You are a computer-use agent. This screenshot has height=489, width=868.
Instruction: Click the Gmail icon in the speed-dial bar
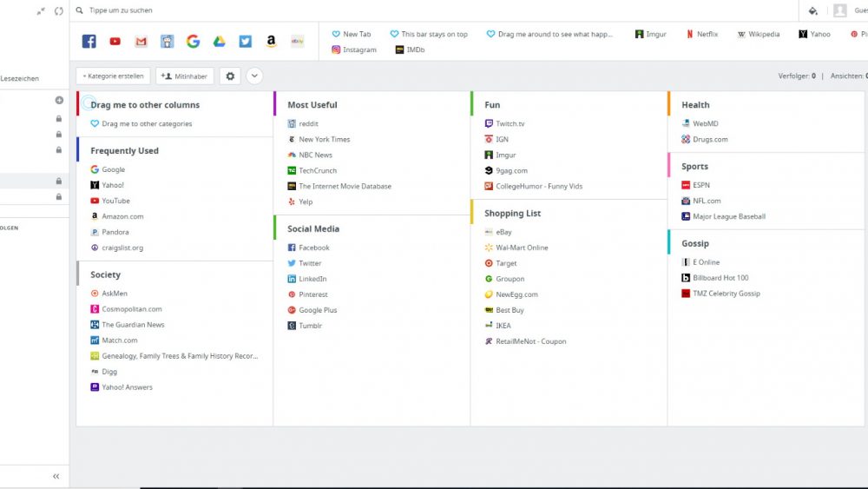[x=141, y=42]
